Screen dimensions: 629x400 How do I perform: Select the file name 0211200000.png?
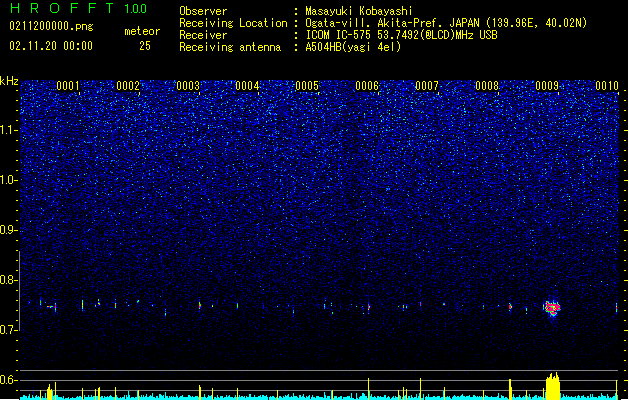tap(51, 26)
